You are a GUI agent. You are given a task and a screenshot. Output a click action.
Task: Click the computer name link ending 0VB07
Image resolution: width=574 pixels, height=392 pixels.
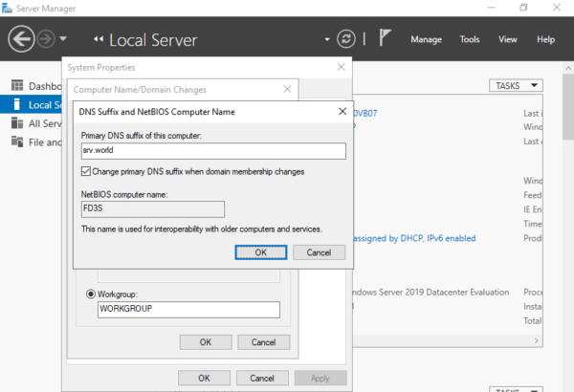365,113
